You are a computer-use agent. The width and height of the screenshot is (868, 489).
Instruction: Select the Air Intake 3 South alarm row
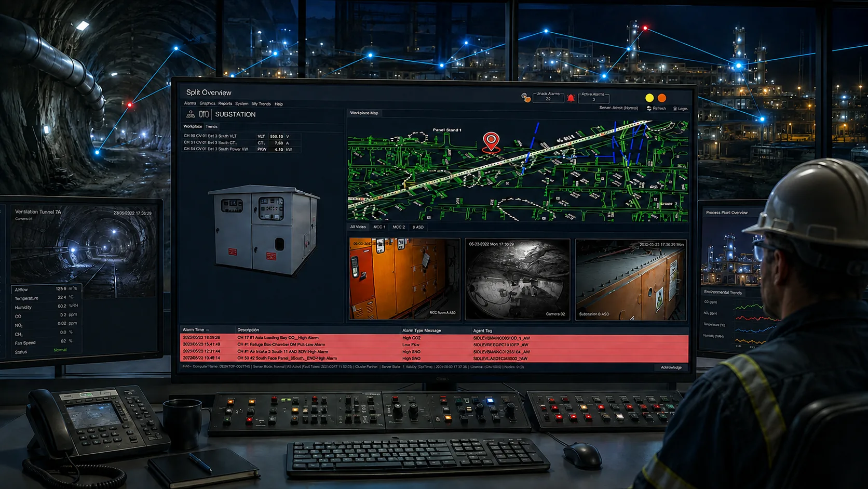pos(434,351)
